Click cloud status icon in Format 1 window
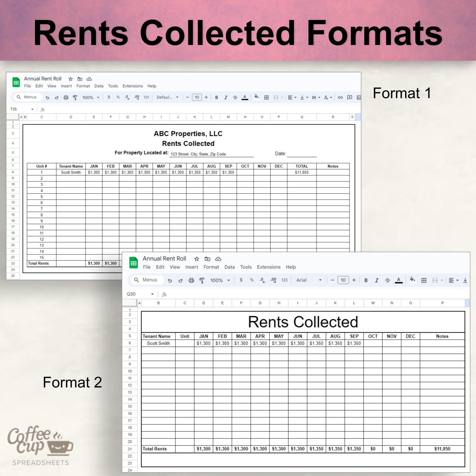 coord(89,79)
